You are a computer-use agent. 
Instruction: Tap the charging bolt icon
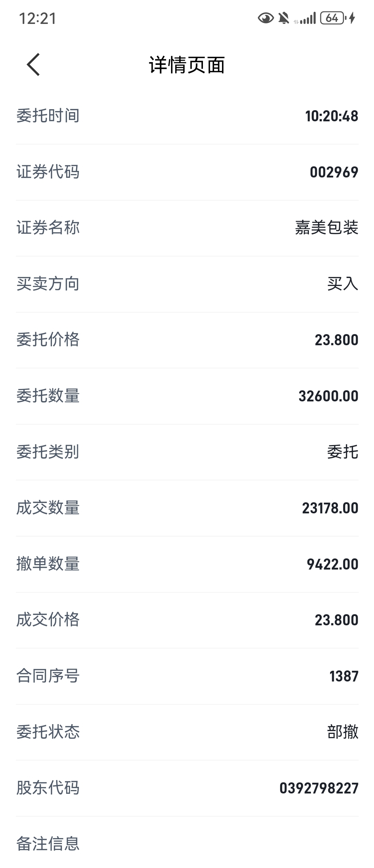(x=352, y=18)
